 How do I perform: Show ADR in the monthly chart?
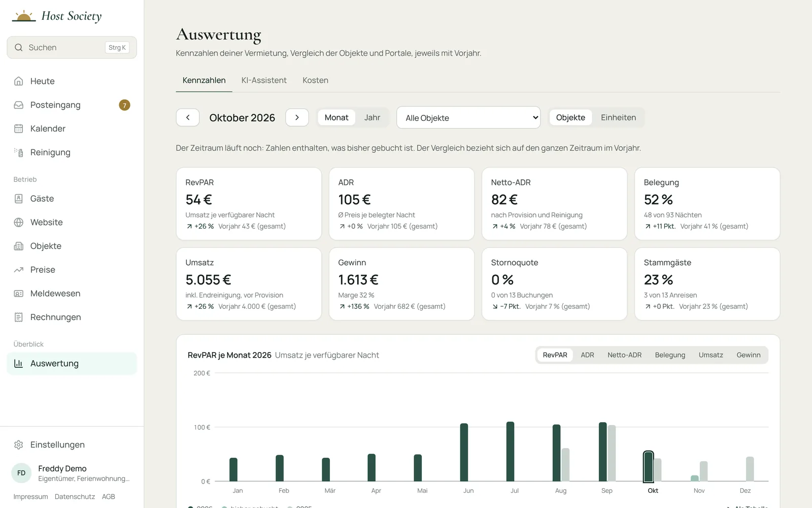(x=587, y=355)
